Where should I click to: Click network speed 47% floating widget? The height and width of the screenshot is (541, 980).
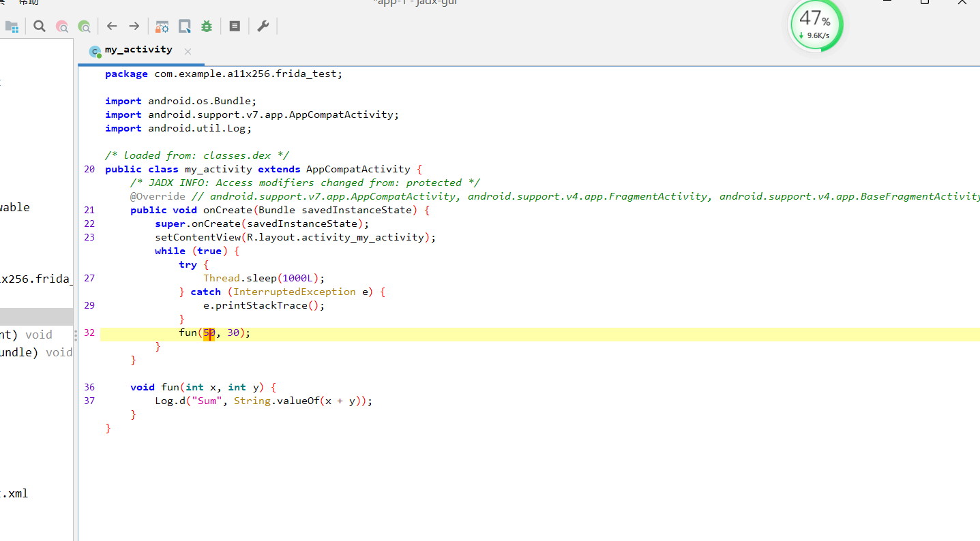(816, 26)
